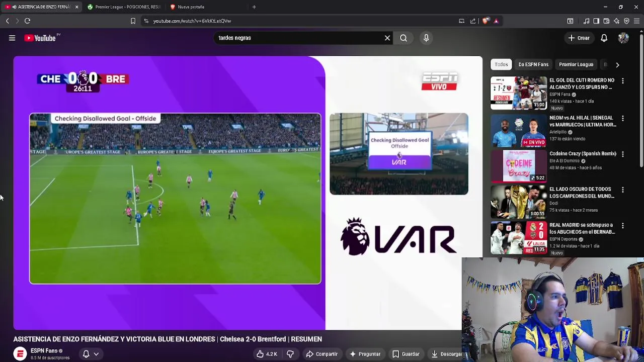Bookmark this page from the address bar
This screenshot has width=644, height=362.
[x=133, y=21]
